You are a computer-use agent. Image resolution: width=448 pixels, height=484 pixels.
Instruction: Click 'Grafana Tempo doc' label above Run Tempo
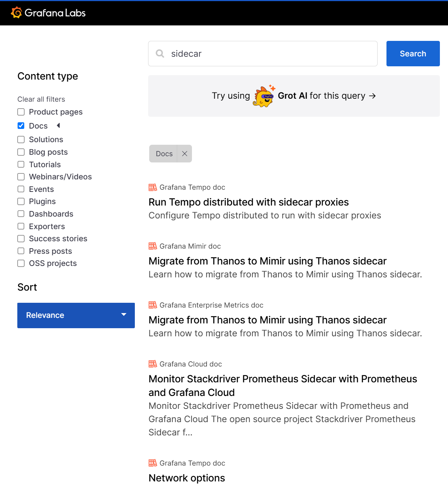[x=192, y=187]
